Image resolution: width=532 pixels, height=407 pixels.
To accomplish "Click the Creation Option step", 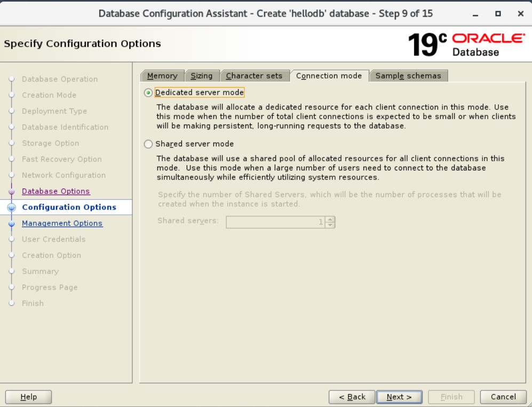I will 52,255.
